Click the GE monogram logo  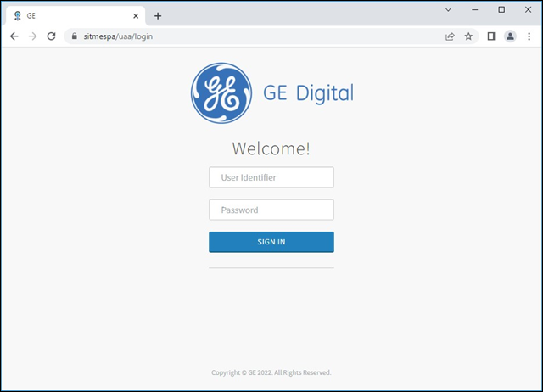click(221, 93)
